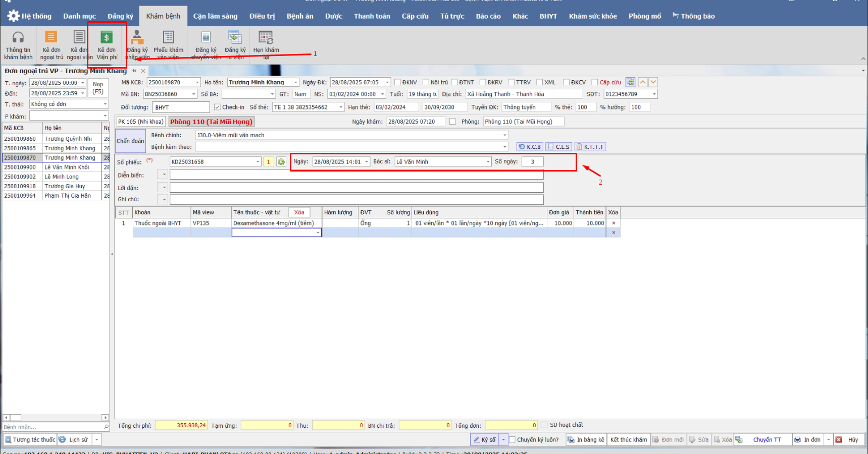Click the orange up arrow icon
The image size is (868, 454).
pyautogui.click(x=643, y=82)
